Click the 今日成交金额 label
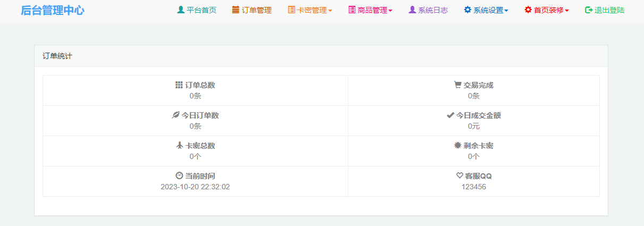 479,115
